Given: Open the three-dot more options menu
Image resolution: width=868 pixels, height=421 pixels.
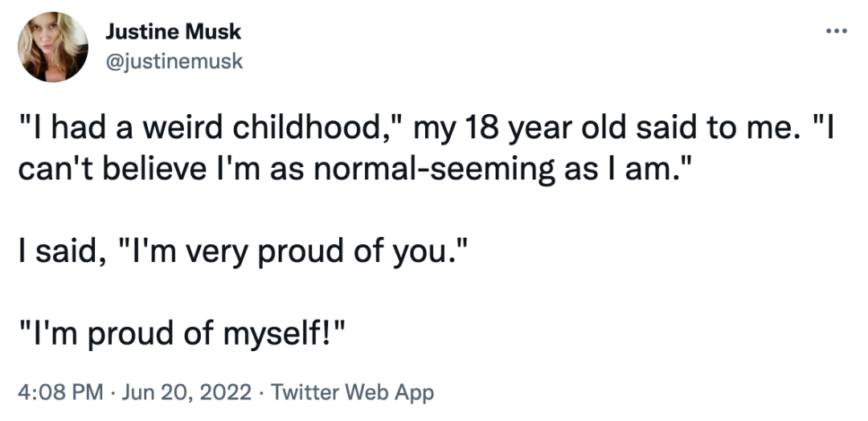Looking at the screenshot, I should click(x=836, y=31).
